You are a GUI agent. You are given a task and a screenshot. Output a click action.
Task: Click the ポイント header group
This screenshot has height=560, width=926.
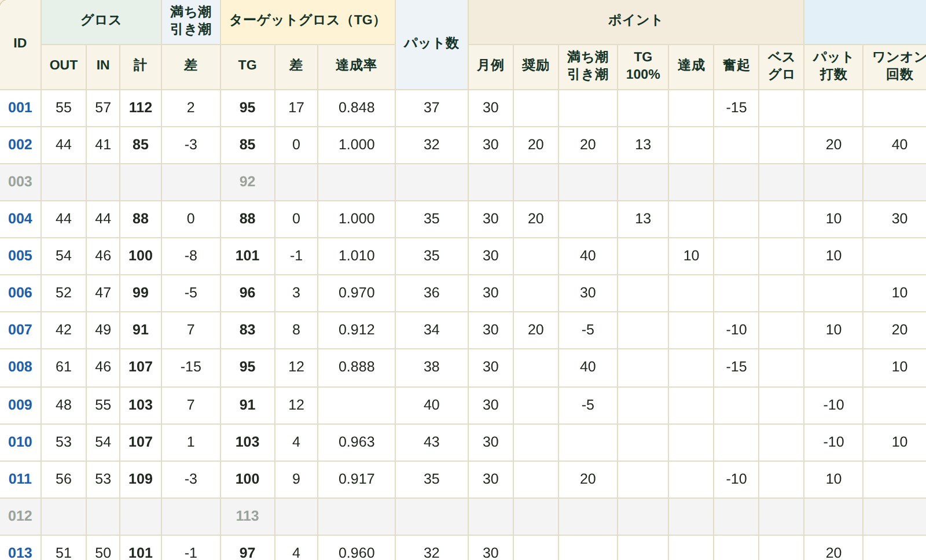click(x=635, y=21)
